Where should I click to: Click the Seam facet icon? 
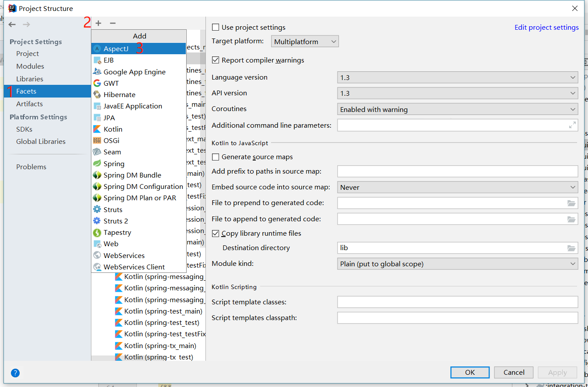click(x=97, y=152)
